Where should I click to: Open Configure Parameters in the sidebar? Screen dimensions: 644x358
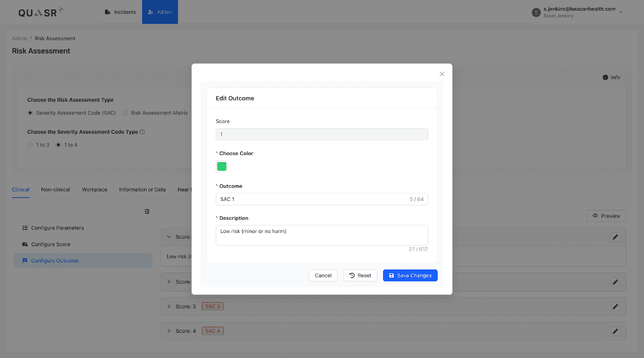click(x=82, y=228)
